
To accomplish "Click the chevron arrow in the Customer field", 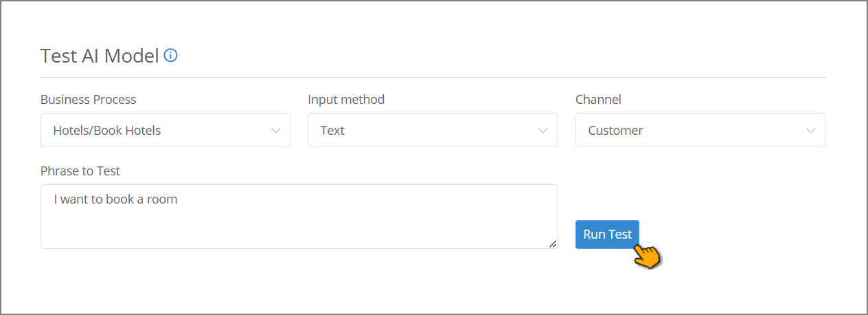I will coord(811,131).
